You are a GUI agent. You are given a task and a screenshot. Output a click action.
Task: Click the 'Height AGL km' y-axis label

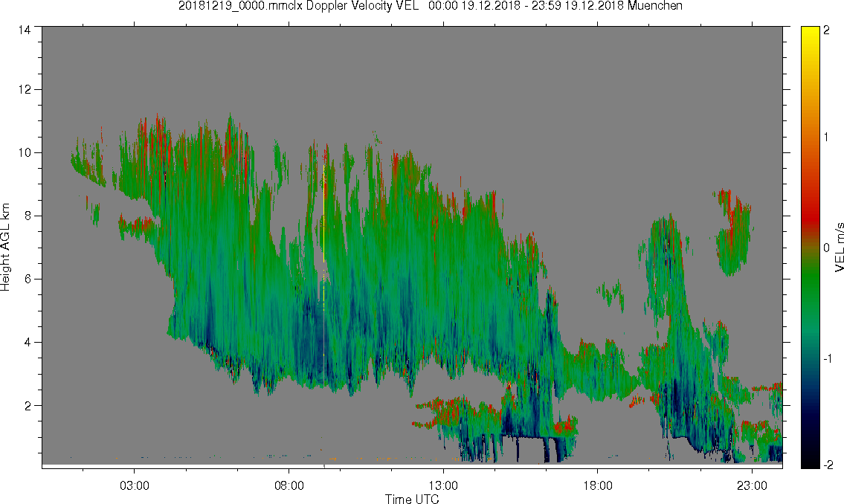click(5, 247)
